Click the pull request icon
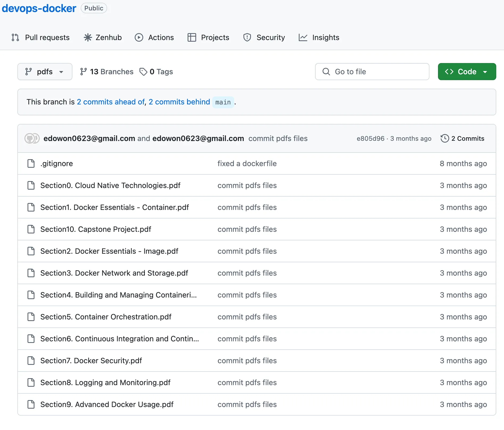The image size is (504, 430). click(x=15, y=37)
